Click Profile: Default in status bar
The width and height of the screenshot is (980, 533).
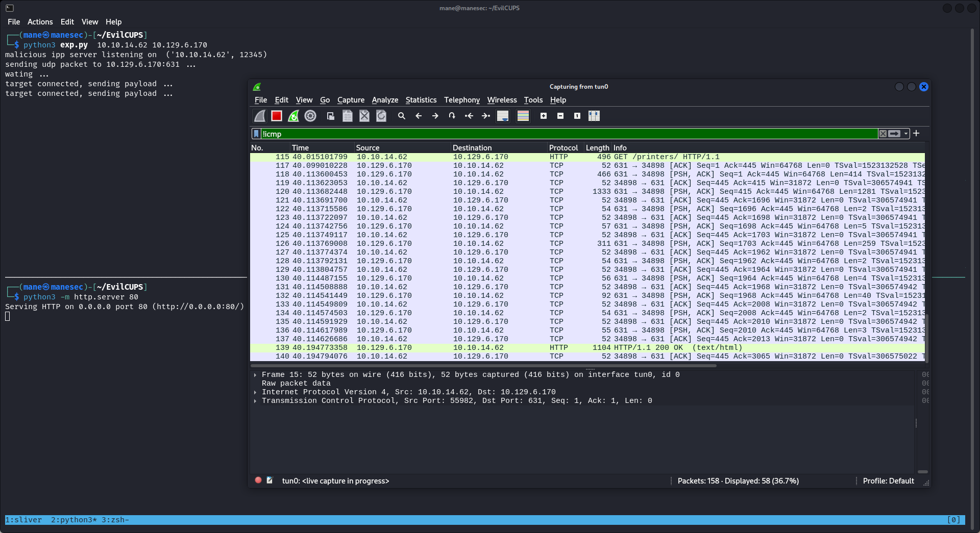click(888, 481)
